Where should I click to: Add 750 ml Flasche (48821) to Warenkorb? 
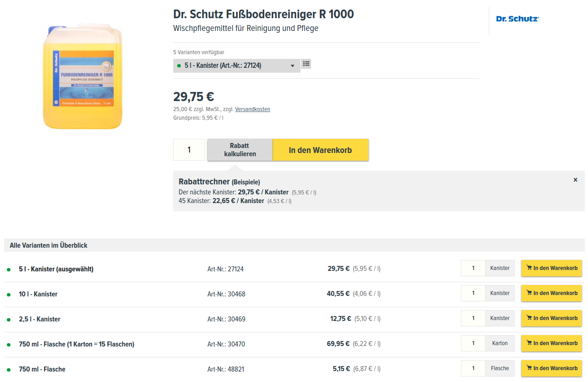(552, 368)
